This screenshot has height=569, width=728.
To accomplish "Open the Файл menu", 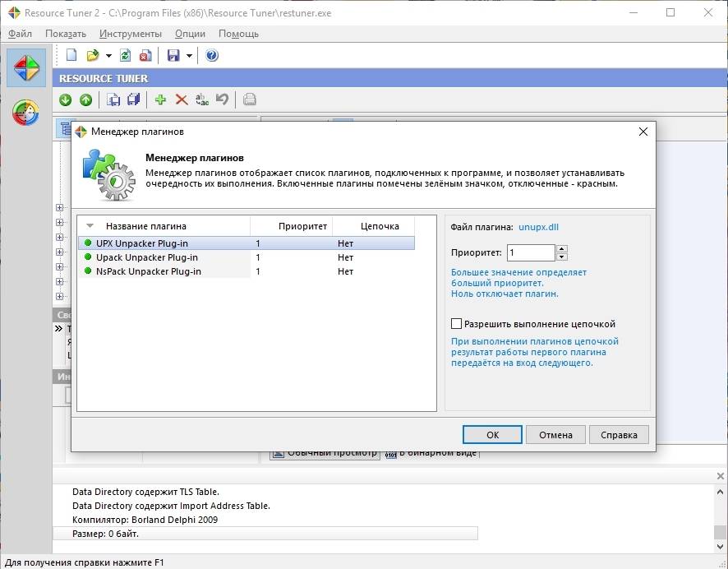I will click(x=20, y=34).
